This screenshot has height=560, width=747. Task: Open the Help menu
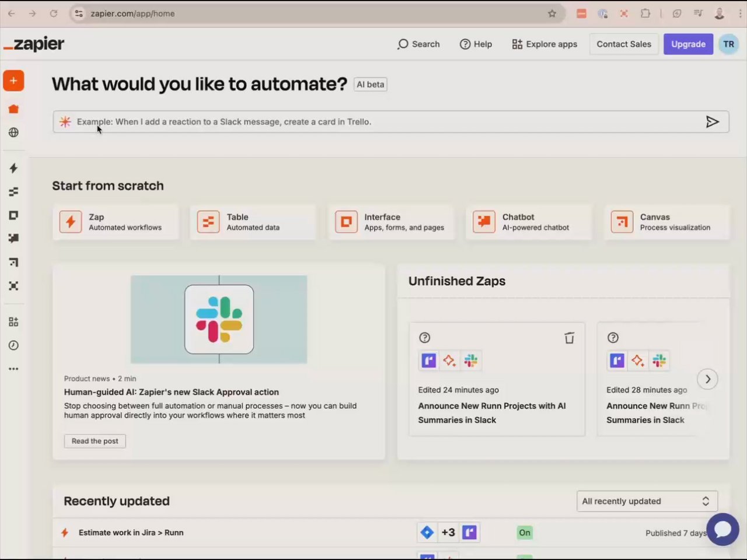pyautogui.click(x=476, y=44)
